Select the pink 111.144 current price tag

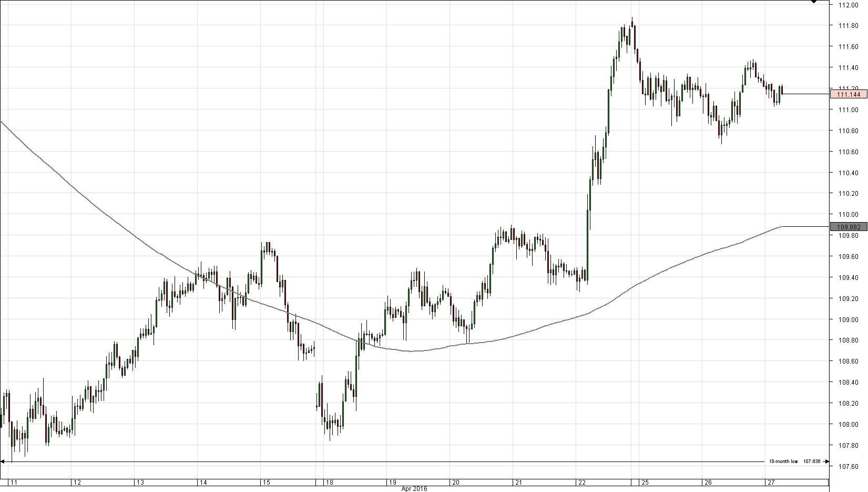(848, 94)
